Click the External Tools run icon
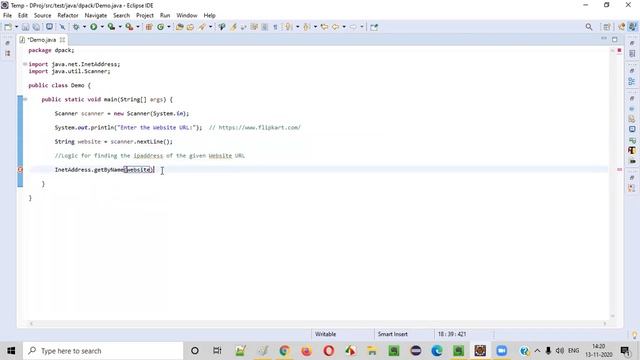This screenshot has width=640, height=360. click(129, 27)
